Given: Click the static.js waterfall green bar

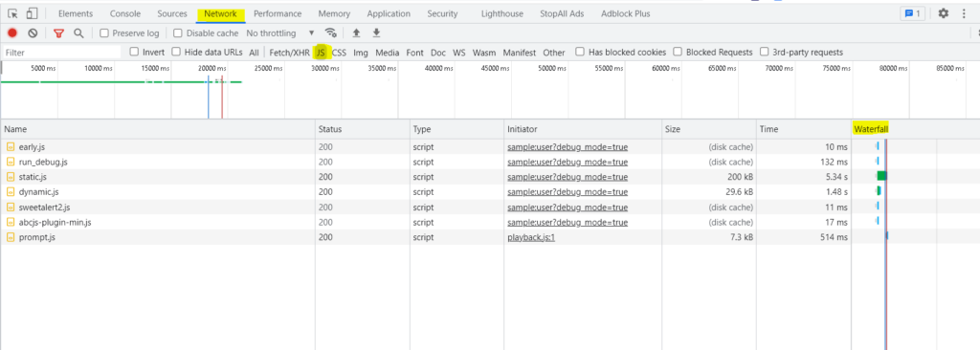Looking at the screenshot, I should (881, 176).
